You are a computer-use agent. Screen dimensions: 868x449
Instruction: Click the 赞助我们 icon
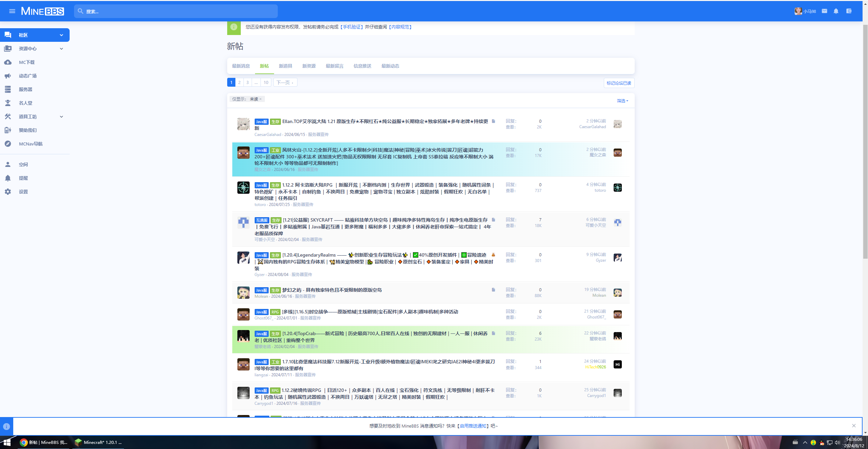click(x=8, y=130)
